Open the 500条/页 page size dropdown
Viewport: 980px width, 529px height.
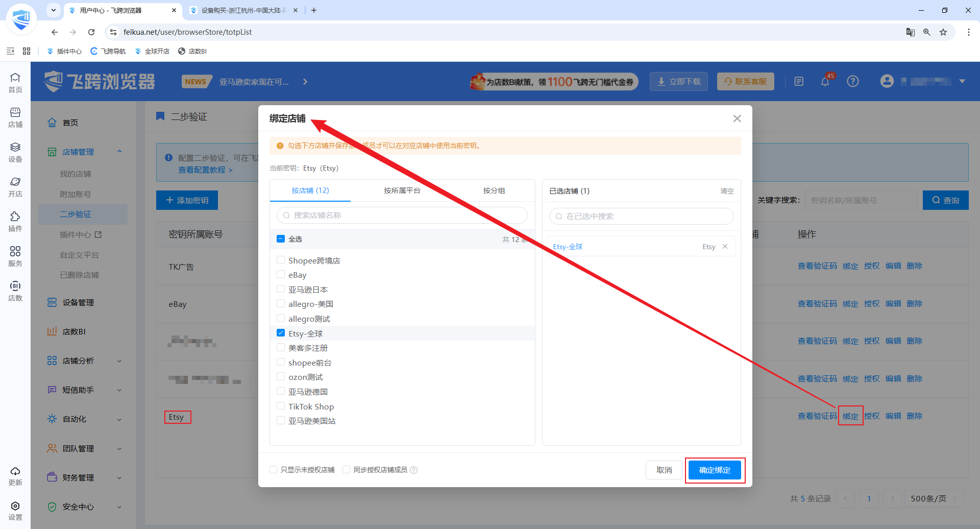click(x=934, y=498)
